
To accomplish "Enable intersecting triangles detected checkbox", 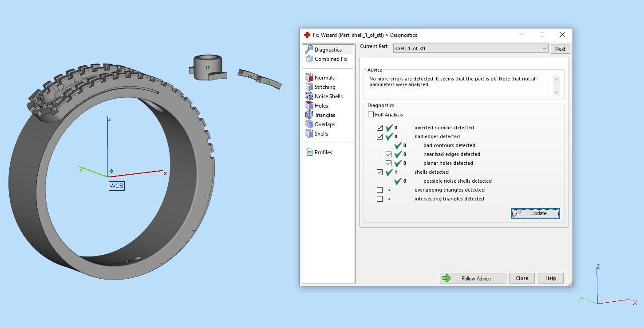I will click(379, 199).
